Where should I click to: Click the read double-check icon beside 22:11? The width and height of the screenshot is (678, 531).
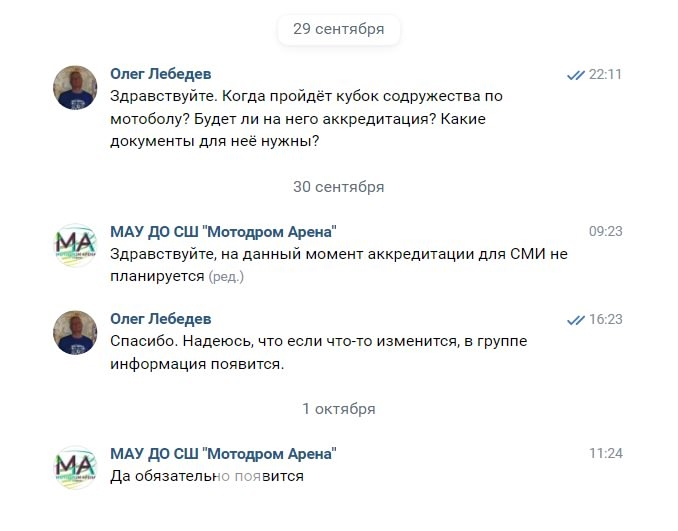575,75
